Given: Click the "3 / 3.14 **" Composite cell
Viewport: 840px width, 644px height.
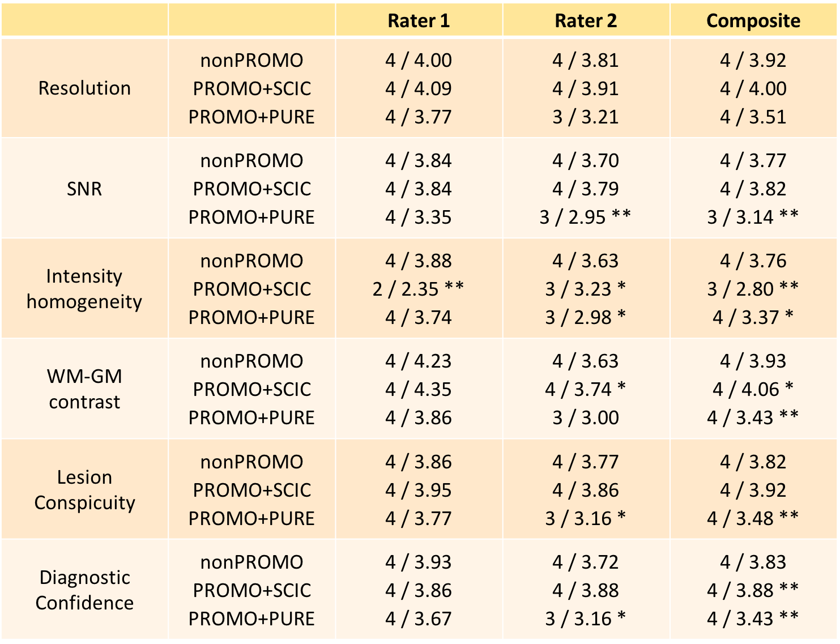Looking at the screenshot, I should (x=753, y=217).
